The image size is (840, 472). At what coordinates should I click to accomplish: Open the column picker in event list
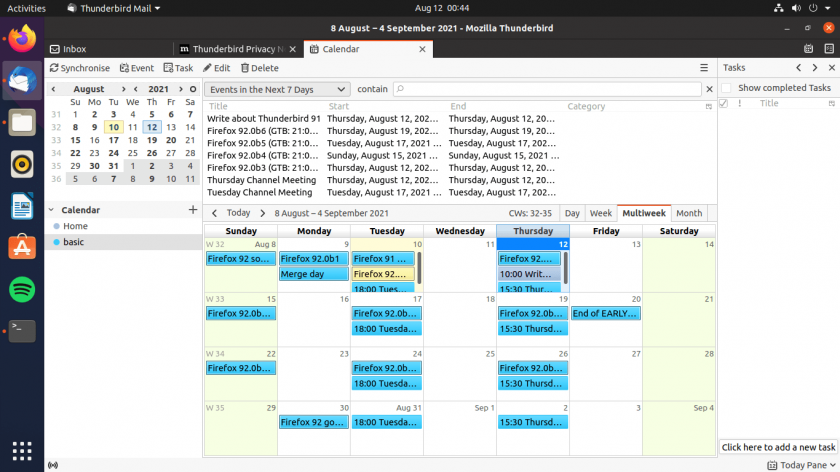(x=709, y=106)
